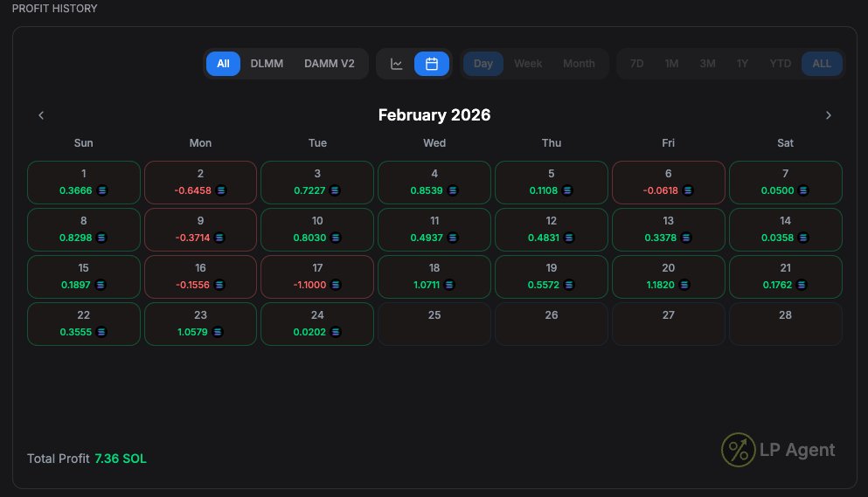Set range to 1M
868x497 pixels.
coord(671,64)
